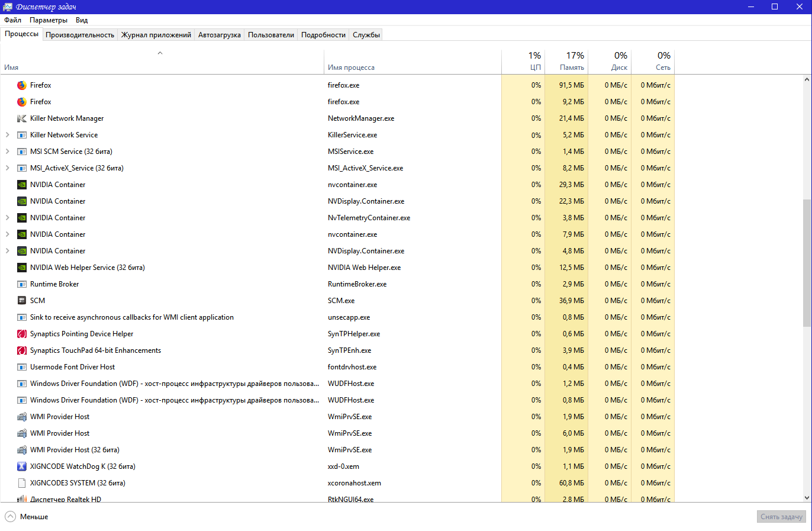Expand the Killer Network Service group
The height and width of the screenshot is (531, 812).
point(7,135)
